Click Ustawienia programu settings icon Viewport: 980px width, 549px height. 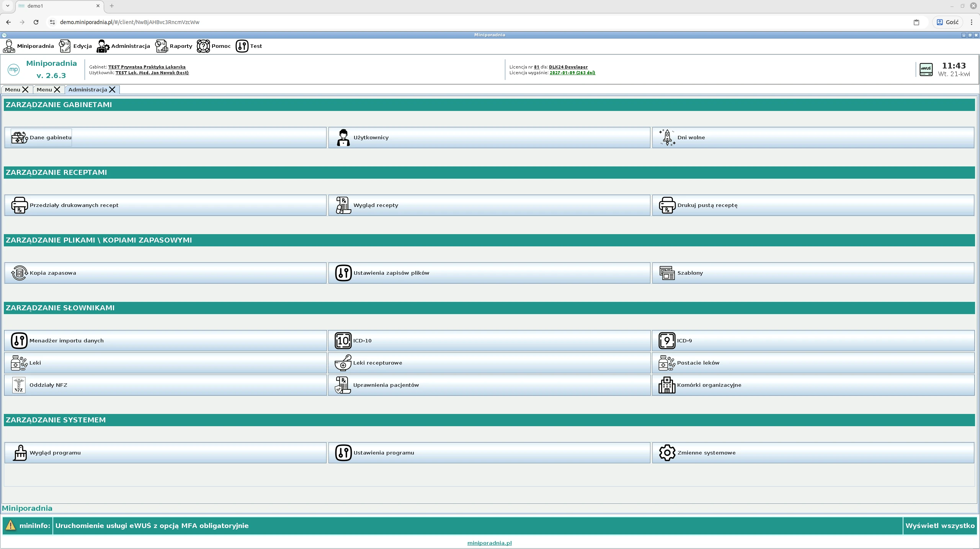point(343,453)
